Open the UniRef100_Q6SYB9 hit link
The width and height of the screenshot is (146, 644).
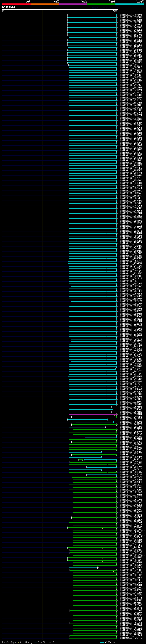pos(131,55)
